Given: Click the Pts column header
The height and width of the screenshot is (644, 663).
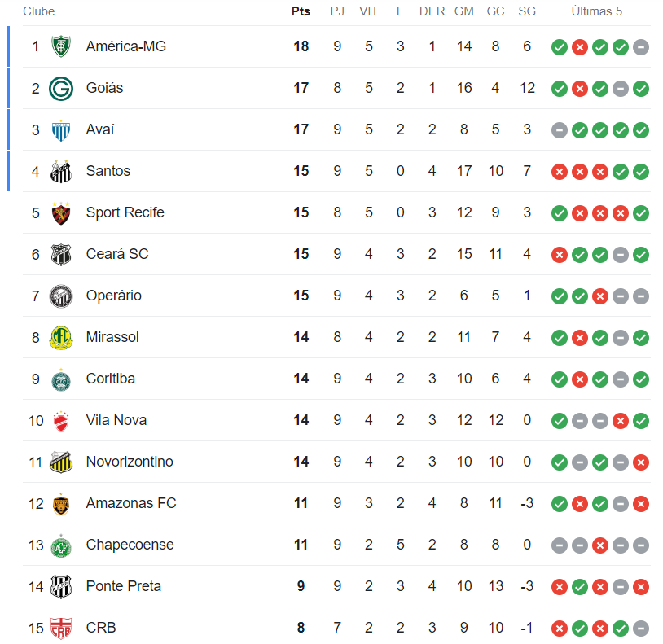Looking at the screenshot, I should click(301, 11).
